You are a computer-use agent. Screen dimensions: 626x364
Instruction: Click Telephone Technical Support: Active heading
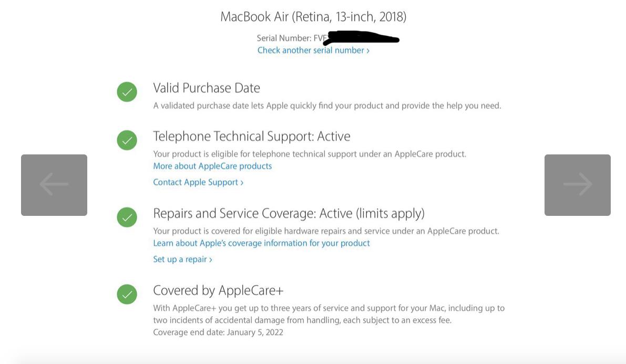pyautogui.click(x=252, y=136)
